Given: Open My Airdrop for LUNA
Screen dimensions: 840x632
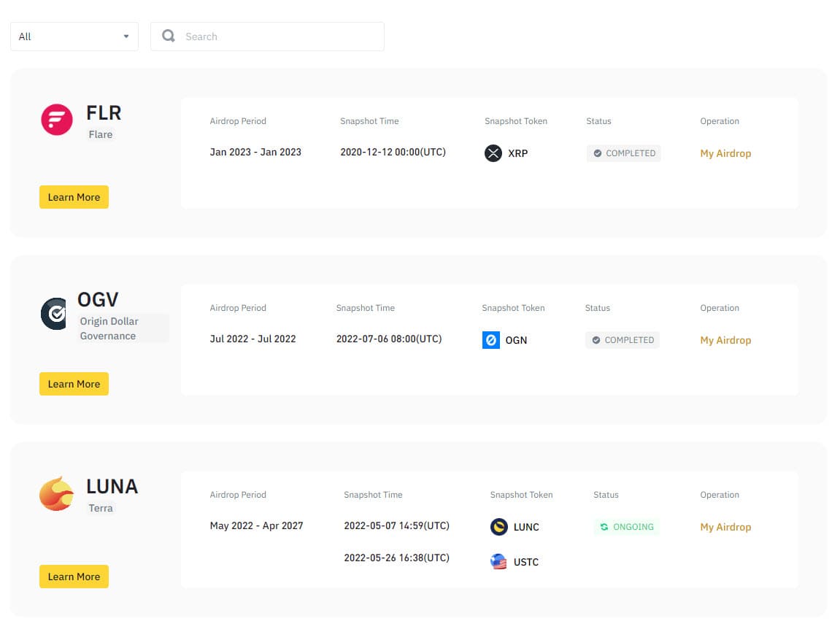Looking at the screenshot, I should [x=725, y=527].
